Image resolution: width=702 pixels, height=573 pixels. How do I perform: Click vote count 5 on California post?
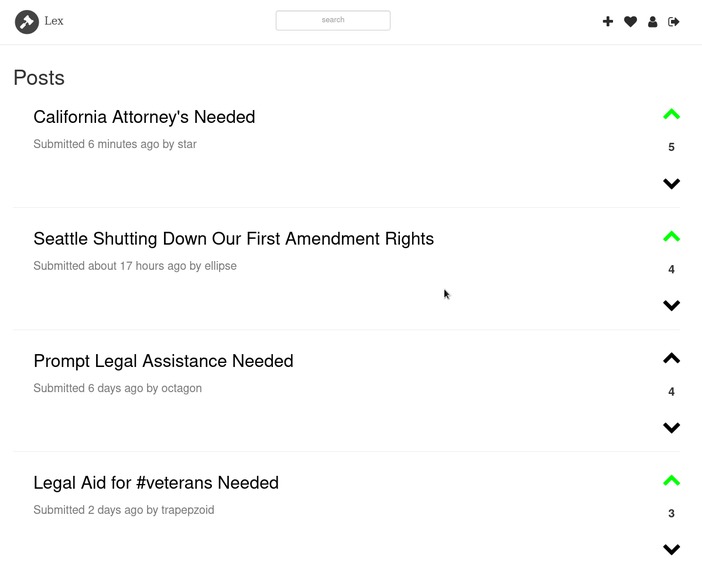click(671, 147)
